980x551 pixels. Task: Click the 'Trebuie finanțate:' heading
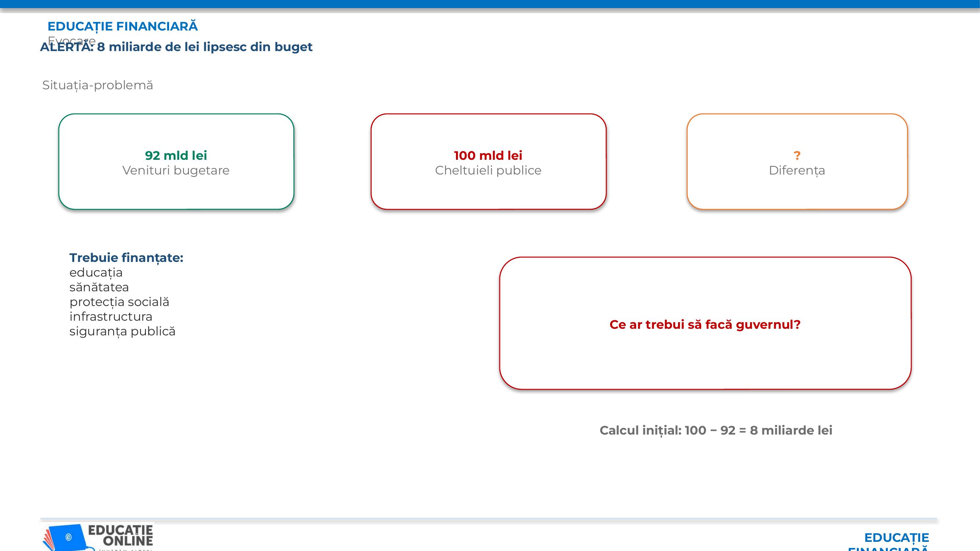pyautogui.click(x=126, y=258)
